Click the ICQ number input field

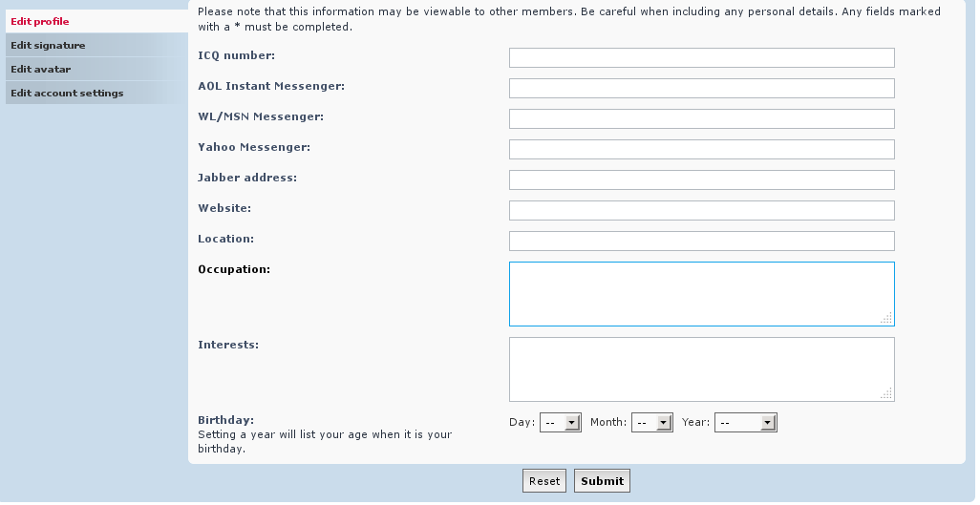tap(701, 57)
